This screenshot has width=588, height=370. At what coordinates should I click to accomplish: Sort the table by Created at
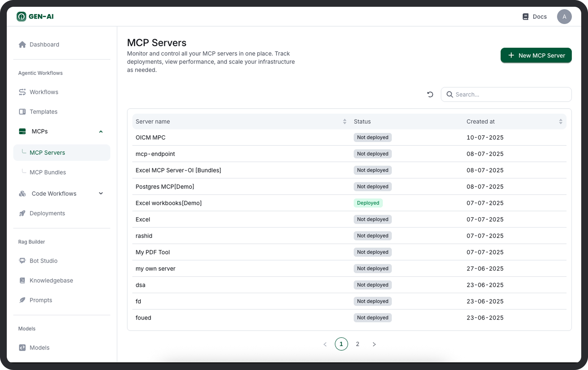click(560, 121)
